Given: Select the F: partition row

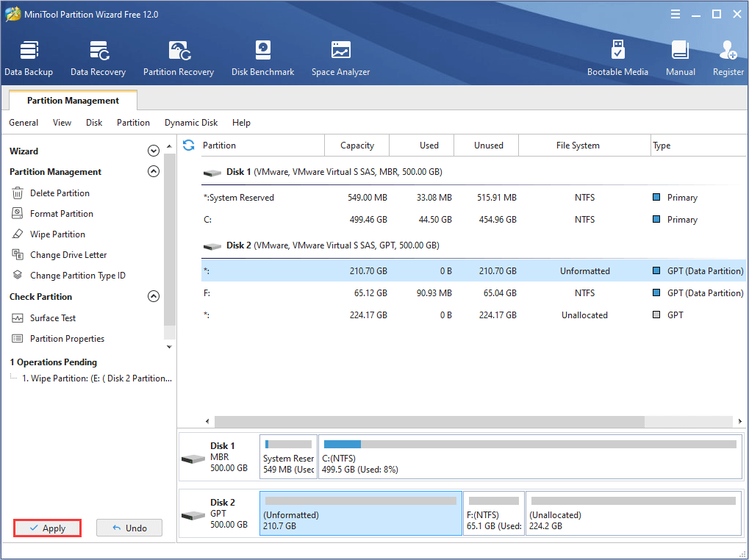Looking at the screenshot, I should [473, 292].
